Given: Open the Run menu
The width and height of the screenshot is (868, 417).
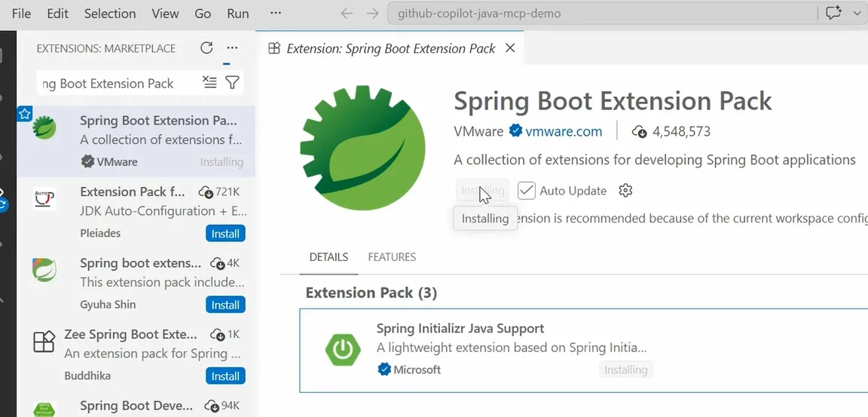Looking at the screenshot, I should [x=238, y=14].
